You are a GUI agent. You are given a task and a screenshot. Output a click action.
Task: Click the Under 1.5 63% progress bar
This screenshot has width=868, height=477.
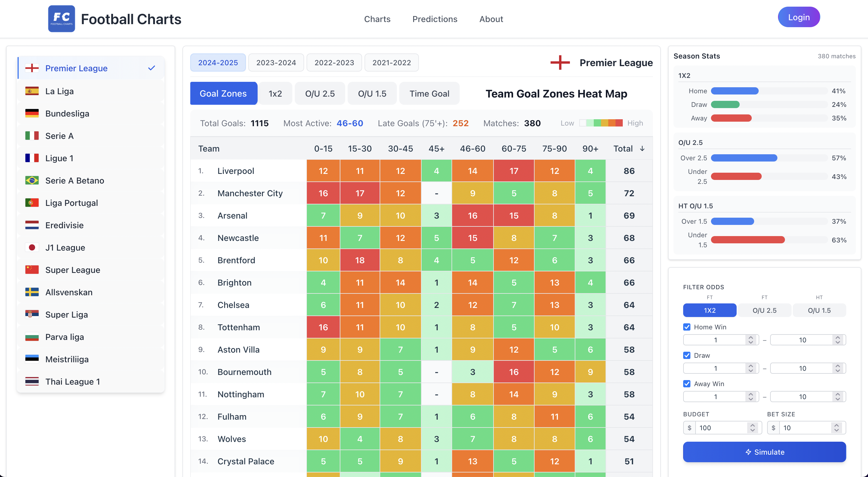[x=769, y=240]
